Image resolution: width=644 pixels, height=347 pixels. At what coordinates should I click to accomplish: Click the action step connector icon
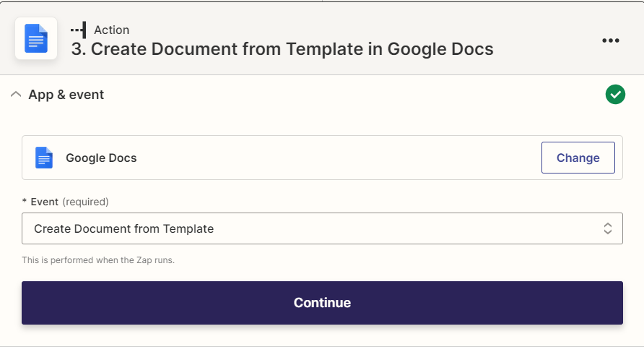click(x=78, y=30)
